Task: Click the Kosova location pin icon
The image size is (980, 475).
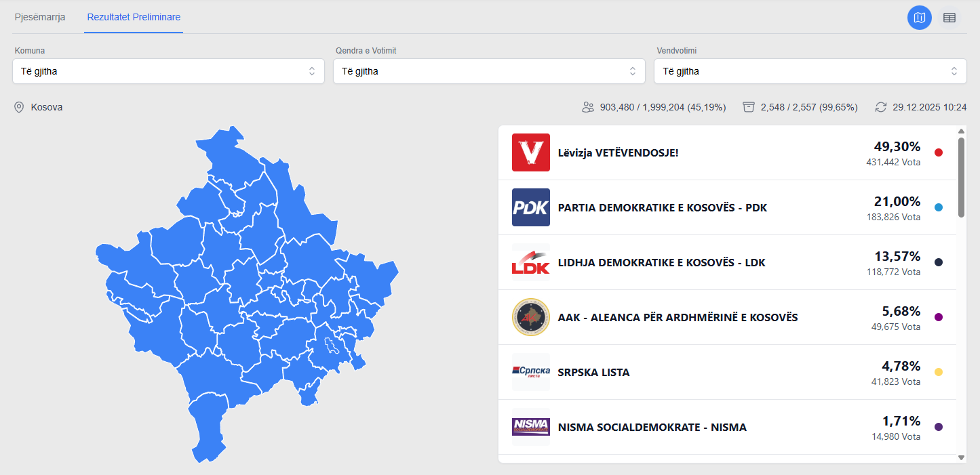Action: click(19, 107)
